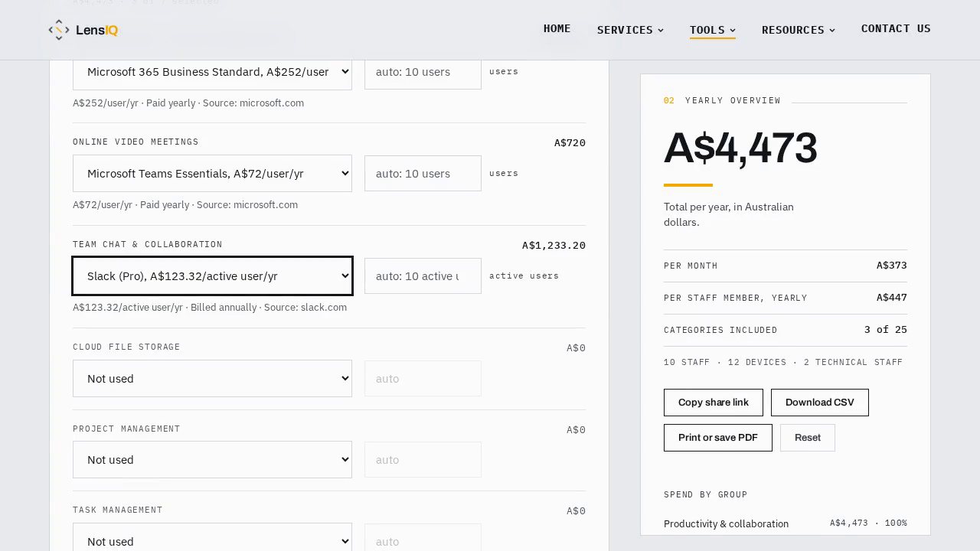The width and height of the screenshot is (980, 551).
Task: Click Productivity & collaboration spend row
Action: click(786, 523)
